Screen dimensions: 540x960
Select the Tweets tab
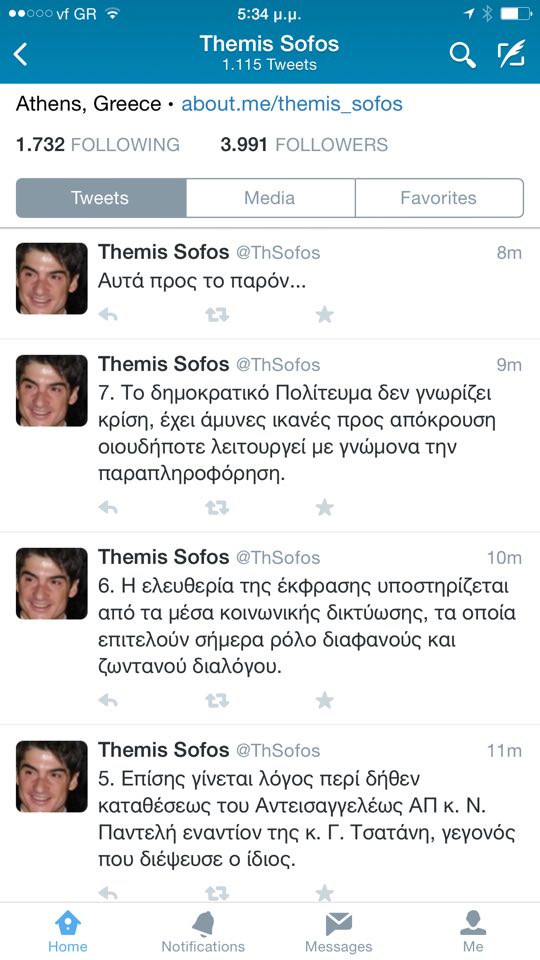point(100,198)
